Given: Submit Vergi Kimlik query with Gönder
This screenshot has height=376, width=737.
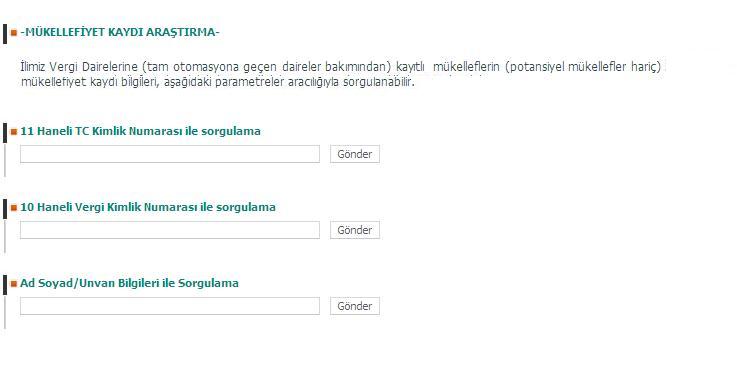Looking at the screenshot, I should pyautogui.click(x=355, y=230).
